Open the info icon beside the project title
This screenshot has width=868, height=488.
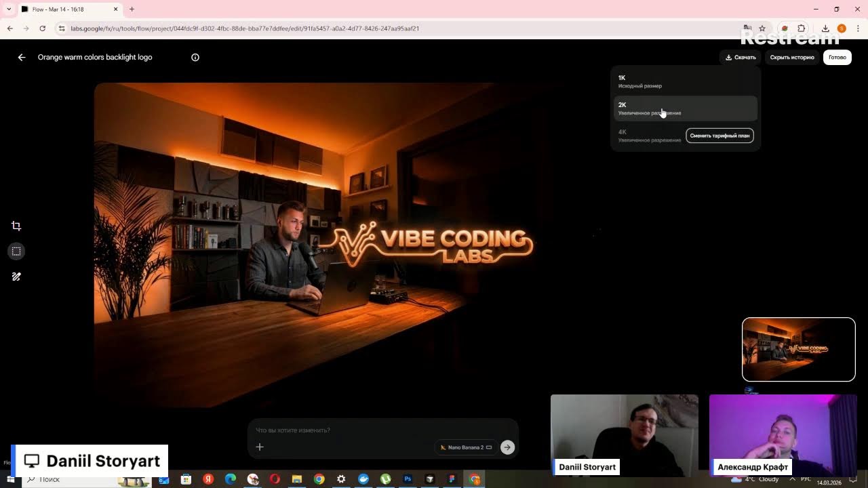195,58
